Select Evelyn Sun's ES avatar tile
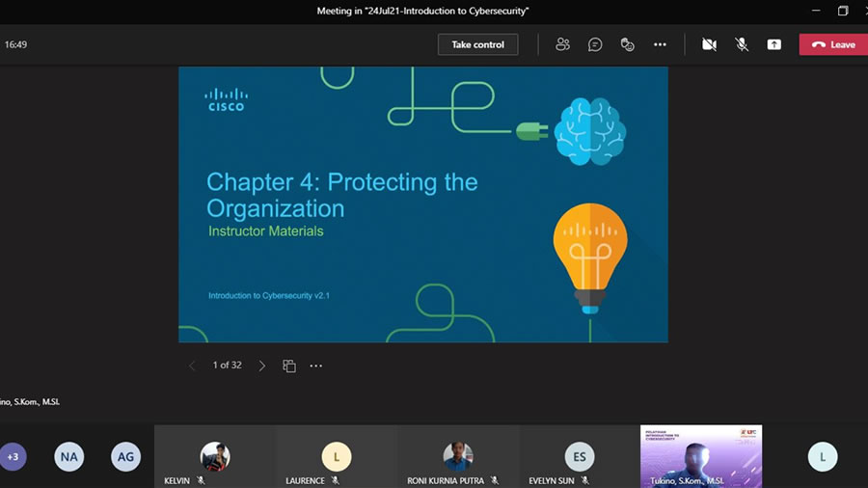868x488 pixels. click(580, 456)
